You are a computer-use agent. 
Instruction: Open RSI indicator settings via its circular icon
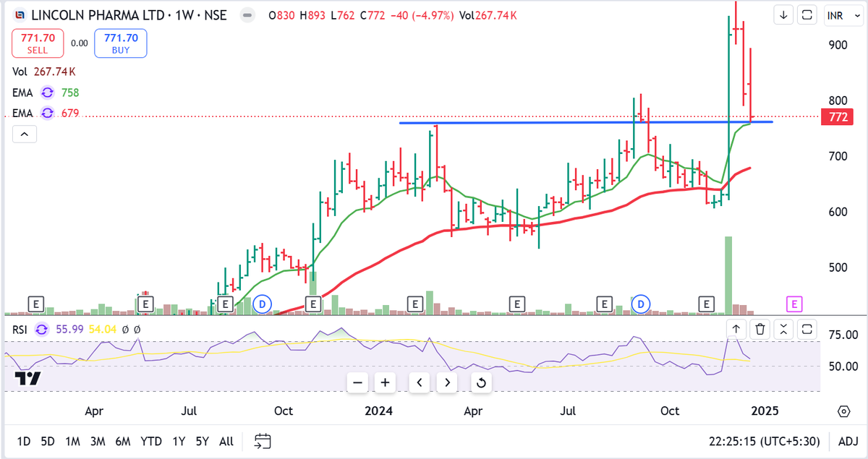point(43,329)
